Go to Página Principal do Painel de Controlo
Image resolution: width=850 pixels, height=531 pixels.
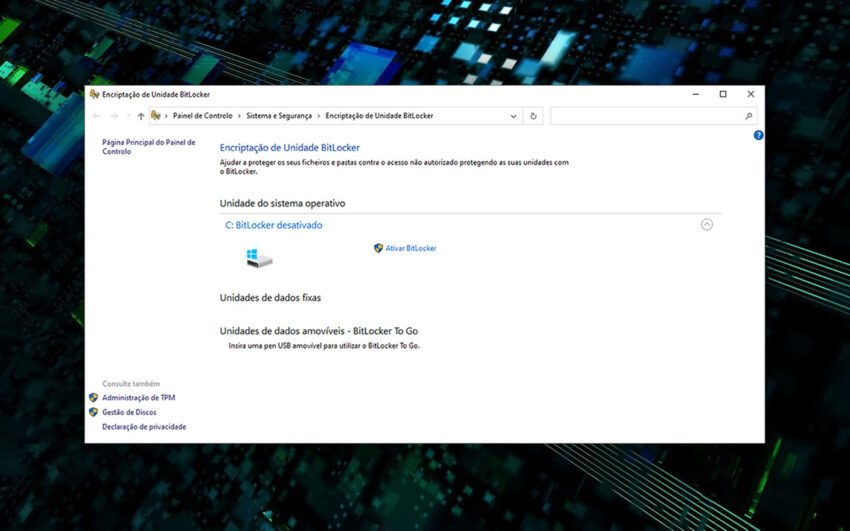(149, 147)
